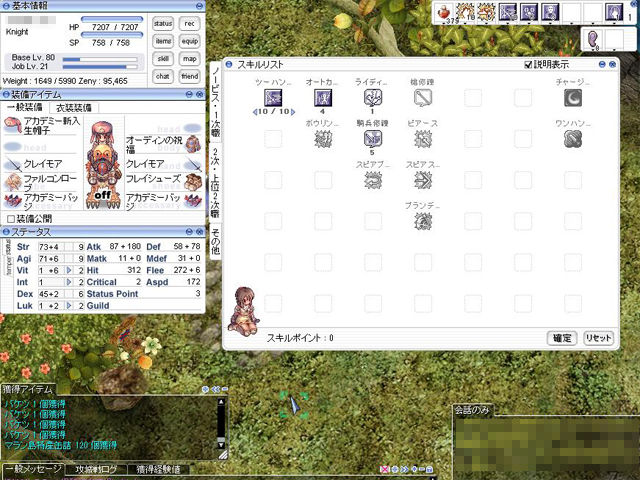Select the Charge Attack skill icon
This screenshot has height=480, width=640.
(x=573, y=98)
